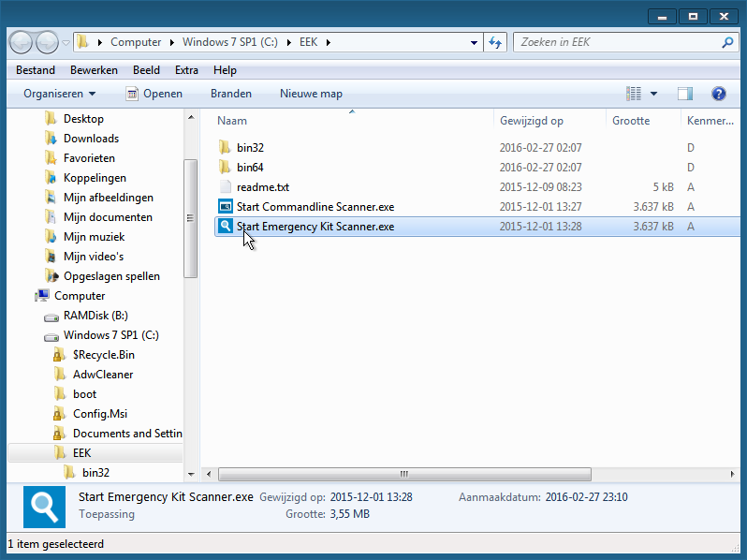Open the Organiseren dropdown

60,94
